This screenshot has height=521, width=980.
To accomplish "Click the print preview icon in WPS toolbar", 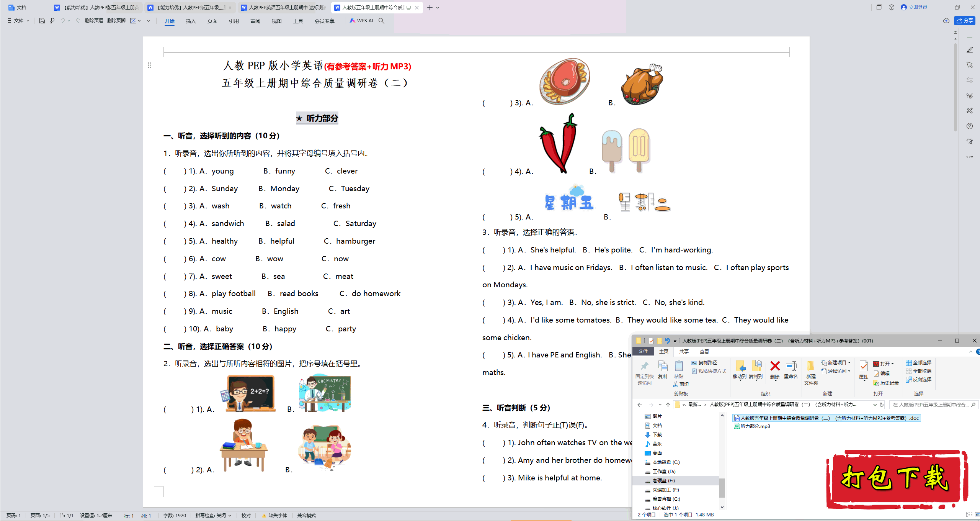I will click(x=52, y=21).
